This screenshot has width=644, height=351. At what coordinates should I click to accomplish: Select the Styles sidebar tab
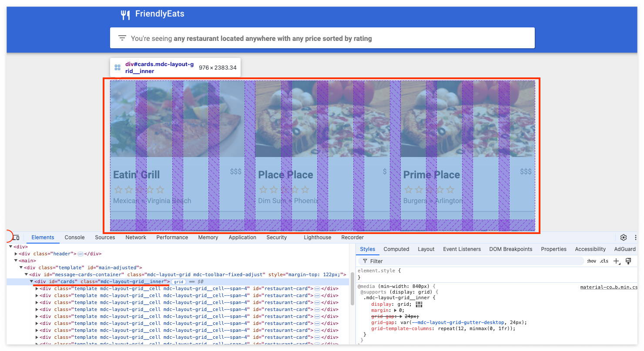pyautogui.click(x=368, y=249)
